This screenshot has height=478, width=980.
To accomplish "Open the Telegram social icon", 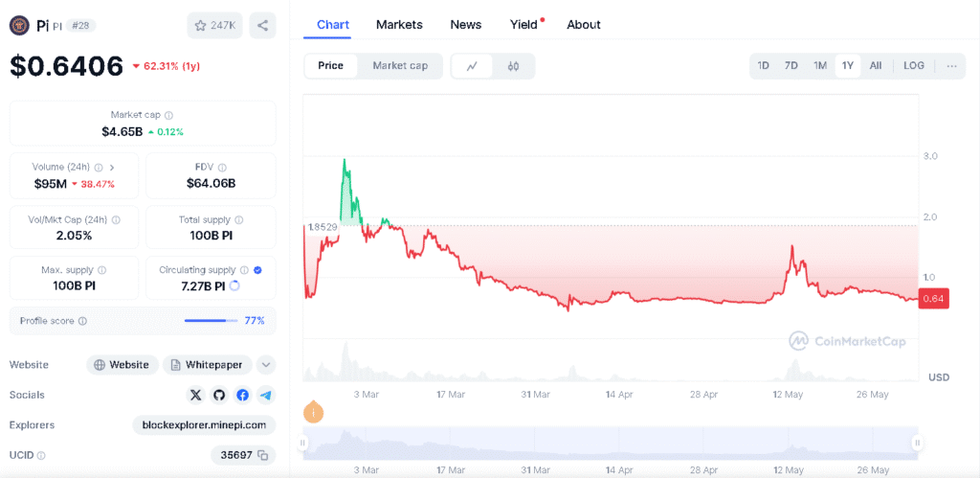I will 266,395.
